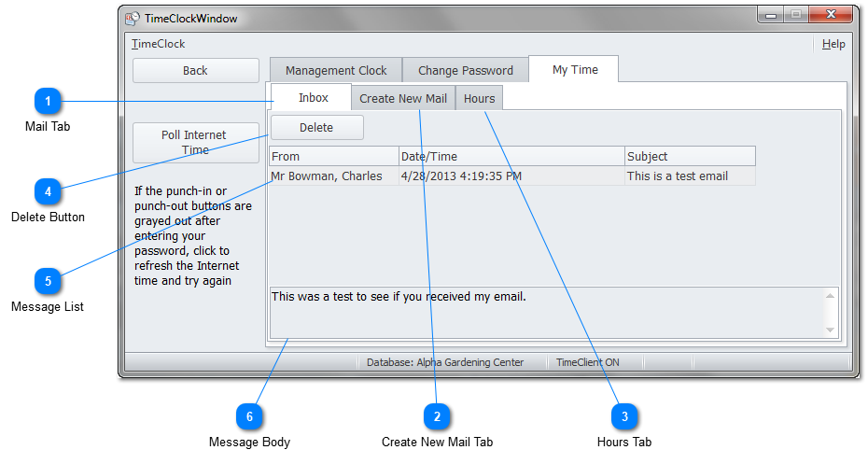The height and width of the screenshot is (464, 868).
Task: Click the blue callout badge number 4
Action: (x=49, y=191)
